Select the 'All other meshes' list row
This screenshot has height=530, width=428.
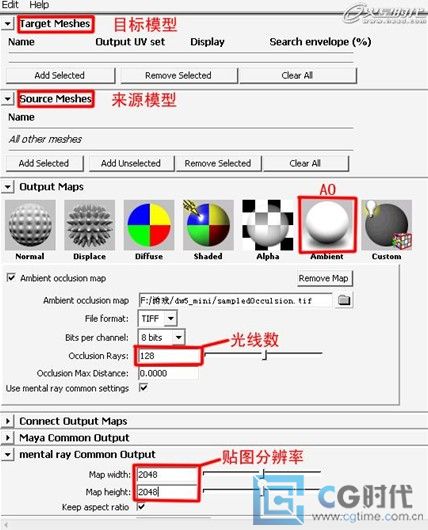(181, 139)
